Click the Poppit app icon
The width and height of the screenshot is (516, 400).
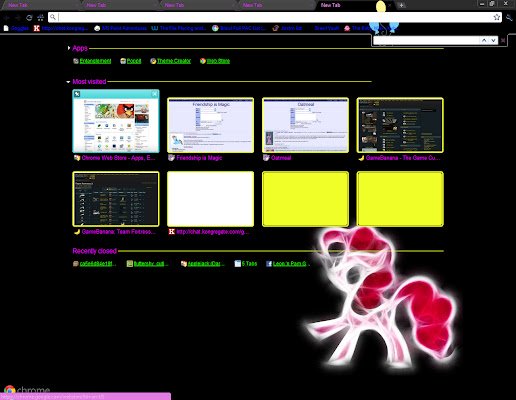pyautogui.click(x=123, y=61)
